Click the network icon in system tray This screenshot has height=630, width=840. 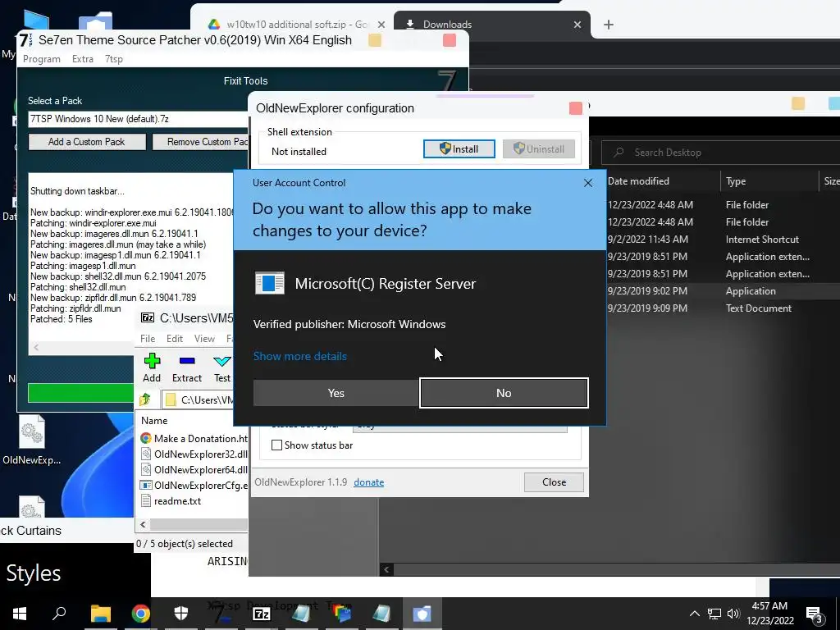(714, 614)
